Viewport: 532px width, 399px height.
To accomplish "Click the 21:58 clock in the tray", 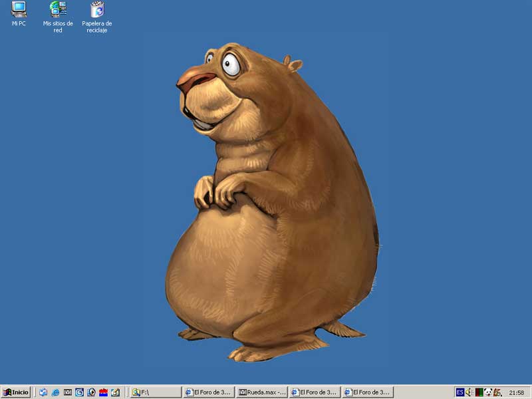I will [x=517, y=393].
